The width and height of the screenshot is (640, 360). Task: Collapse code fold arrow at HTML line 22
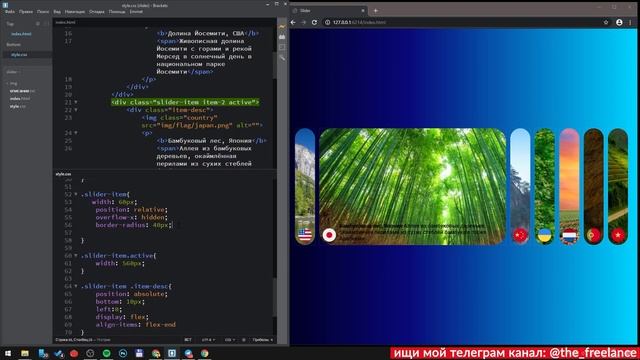(x=76, y=110)
